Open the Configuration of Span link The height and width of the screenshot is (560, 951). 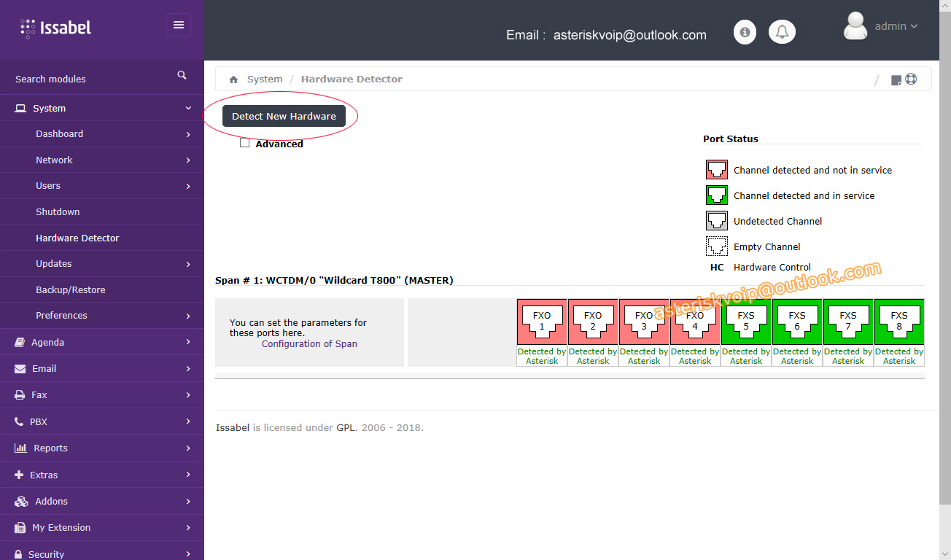point(309,343)
